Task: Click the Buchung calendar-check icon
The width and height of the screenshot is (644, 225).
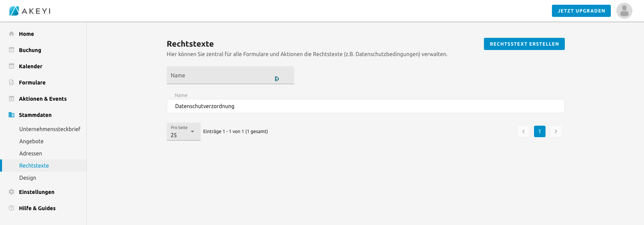Action: (12, 50)
